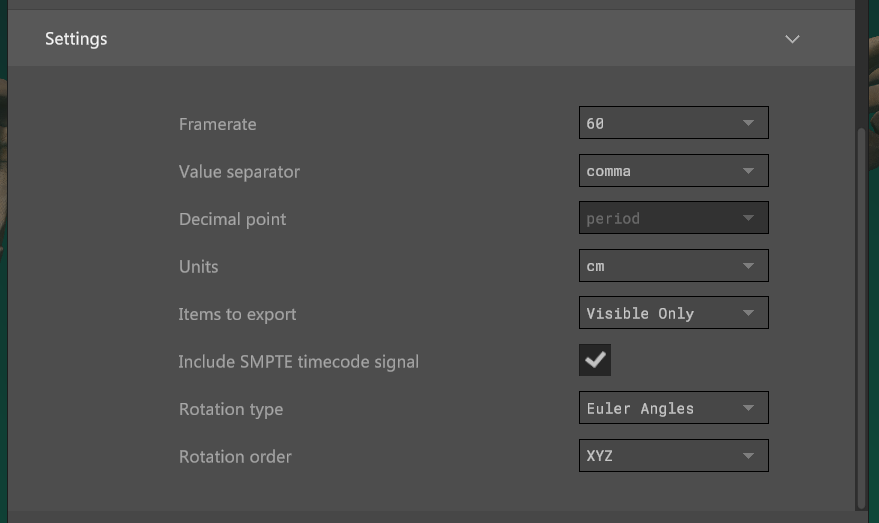Click the arrow icon in Framerate dropdown
Viewport: 879px width, 523px height.
tap(748, 123)
